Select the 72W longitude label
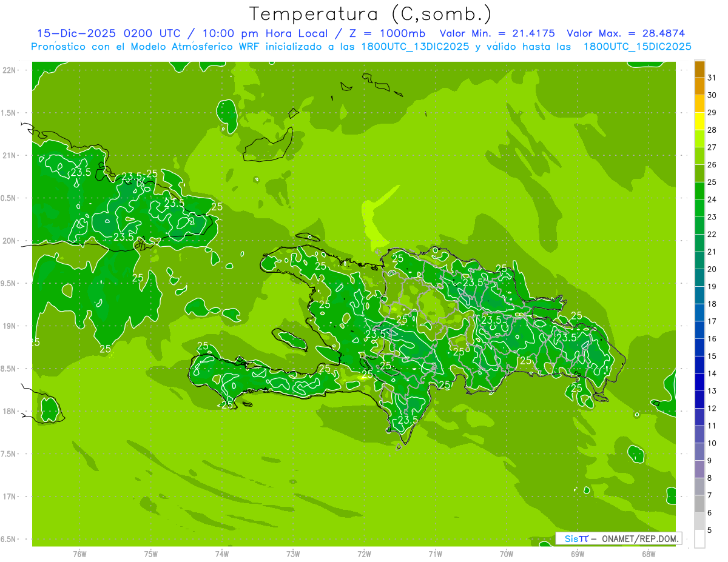 [364, 554]
